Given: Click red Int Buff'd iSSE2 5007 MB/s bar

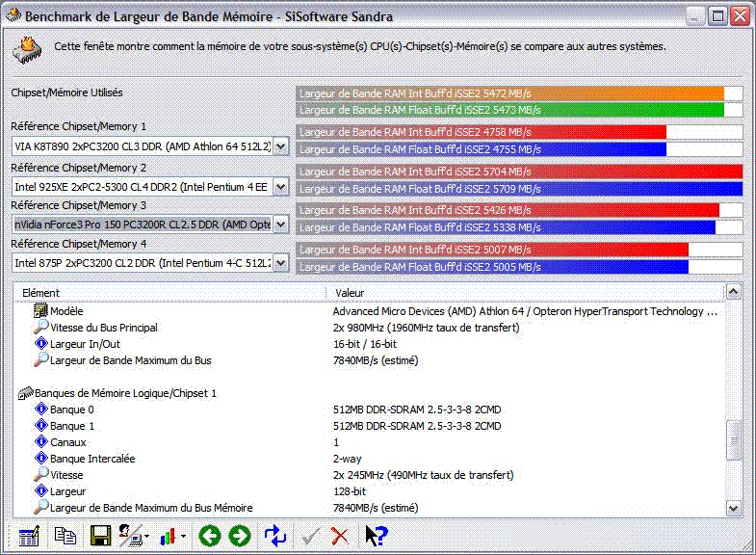Looking at the screenshot, I should [x=492, y=250].
